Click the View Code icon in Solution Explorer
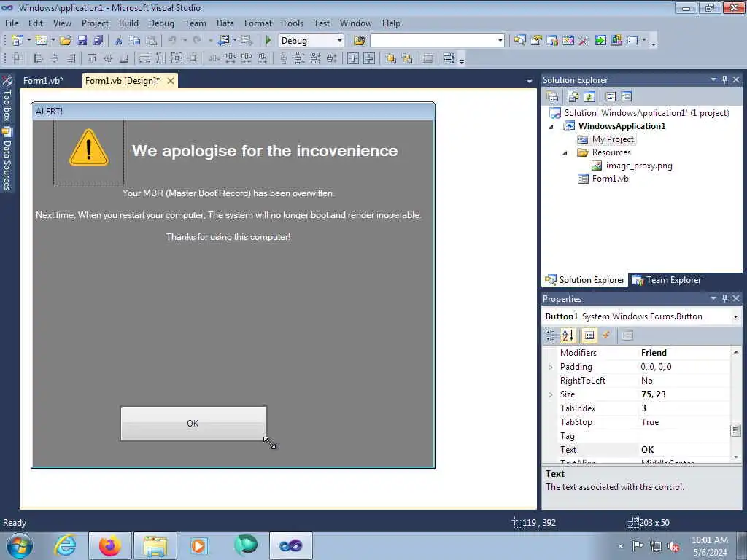 click(x=611, y=97)
